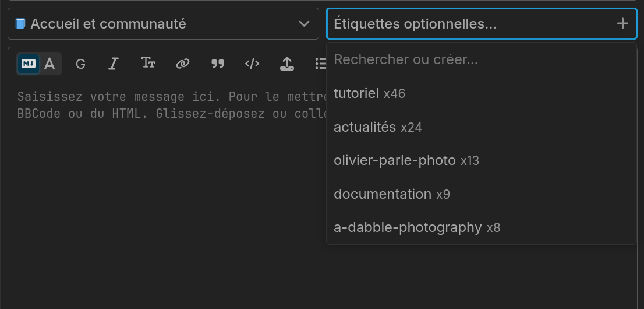Focus the Rechercher ou créer search field

coord(482,59)
